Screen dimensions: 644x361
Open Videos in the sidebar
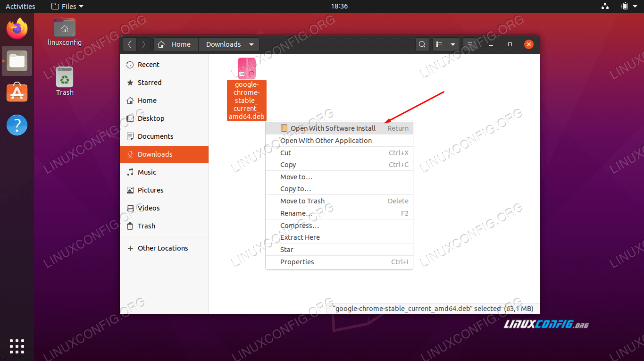point(164,208)
